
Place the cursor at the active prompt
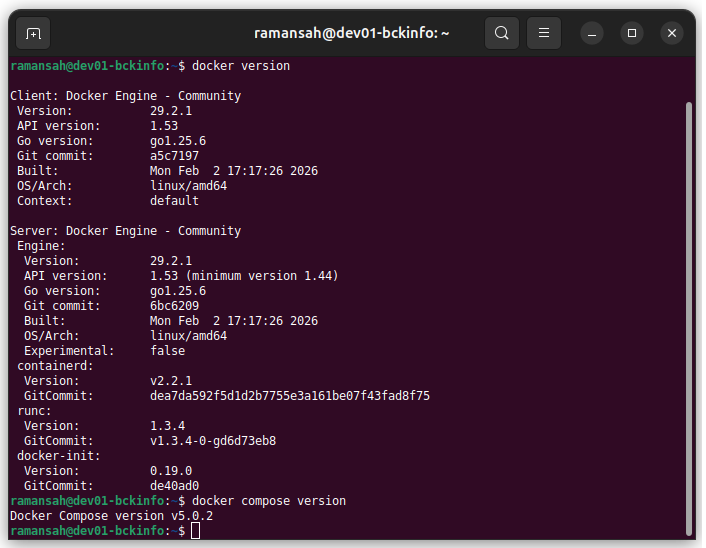click(x=196, y=531)
